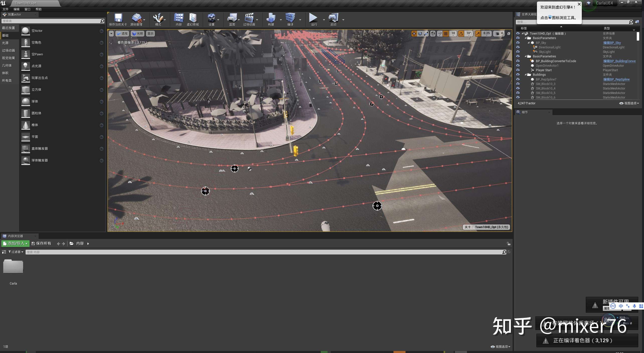Select the rotate gizmo tool in viewport

pyautogui.click(x=420, y=33)
